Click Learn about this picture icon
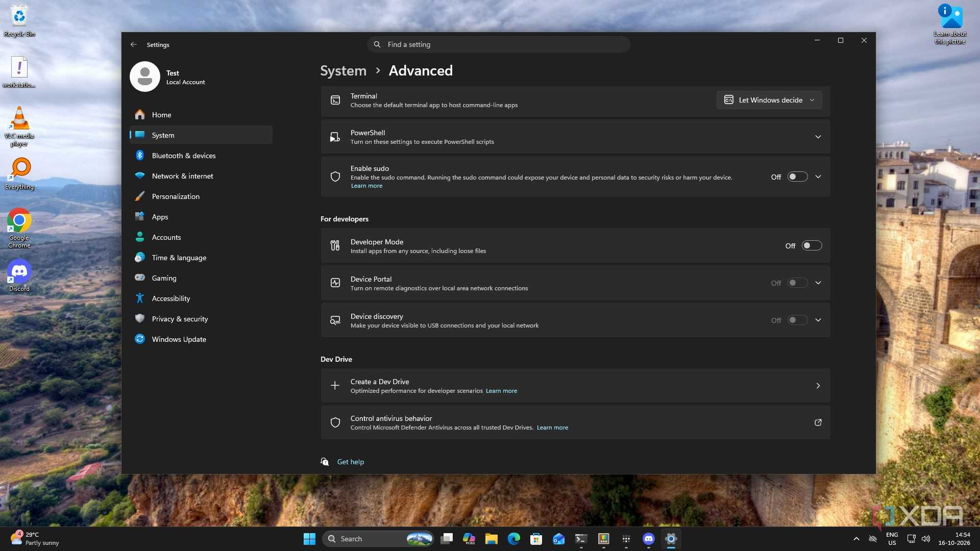This screenshot has height=551, width=980. point(950,24)
